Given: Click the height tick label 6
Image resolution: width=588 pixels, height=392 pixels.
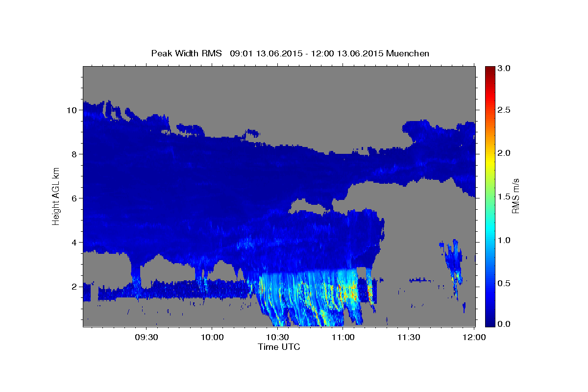Looking at the screenshot, I should coord(75,198).
